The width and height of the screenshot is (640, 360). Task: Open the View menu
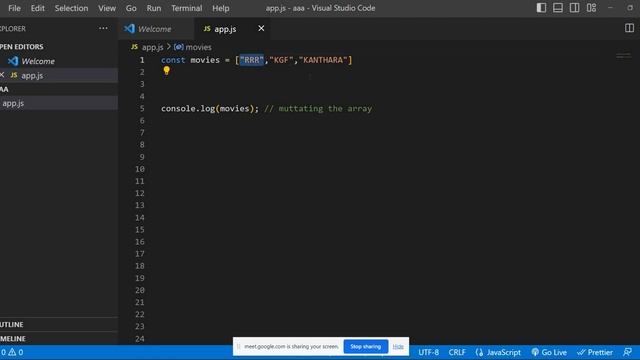coord(107,8)
